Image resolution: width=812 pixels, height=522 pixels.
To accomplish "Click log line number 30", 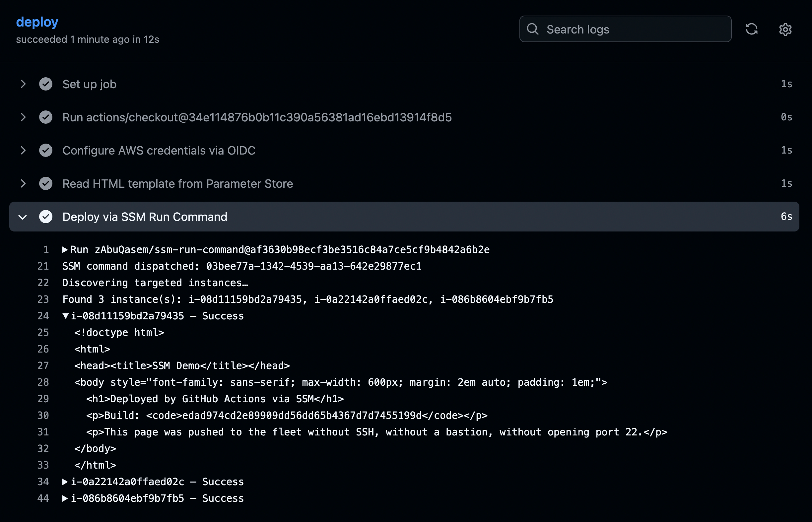I will pyautogui.click(x=43, y=416).
